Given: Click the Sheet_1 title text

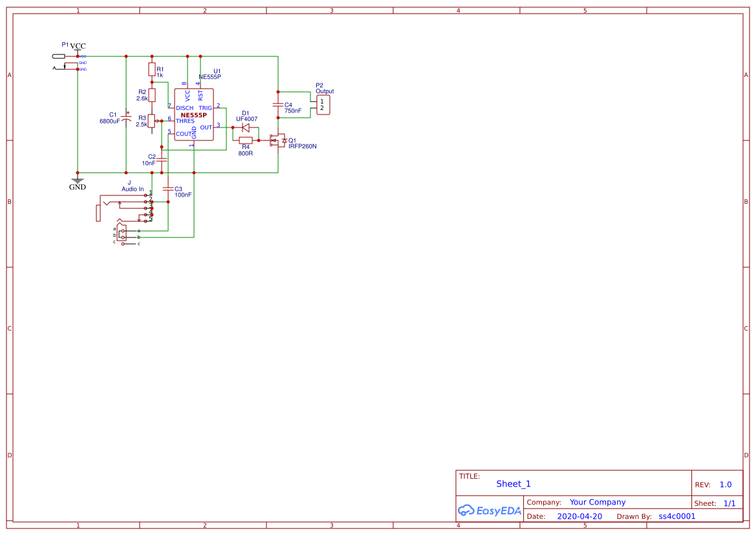Looking at the screenshot, I should 513,484.
